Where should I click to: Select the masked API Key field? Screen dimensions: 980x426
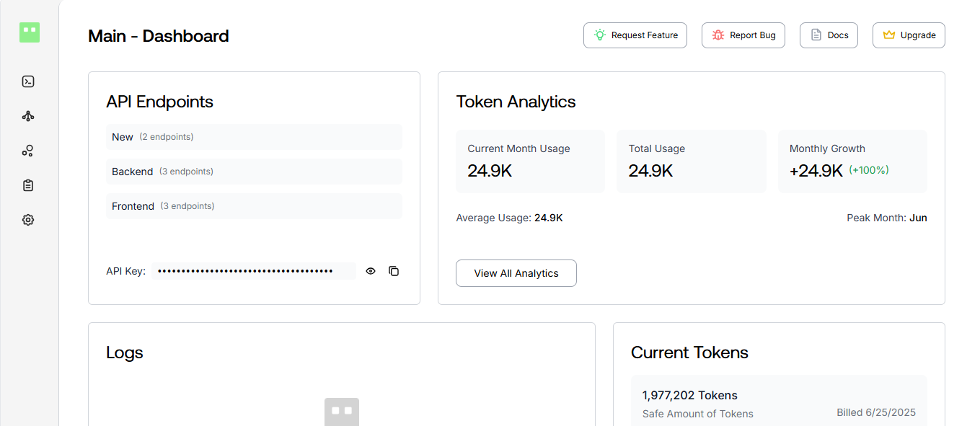[x=254, y=271]
